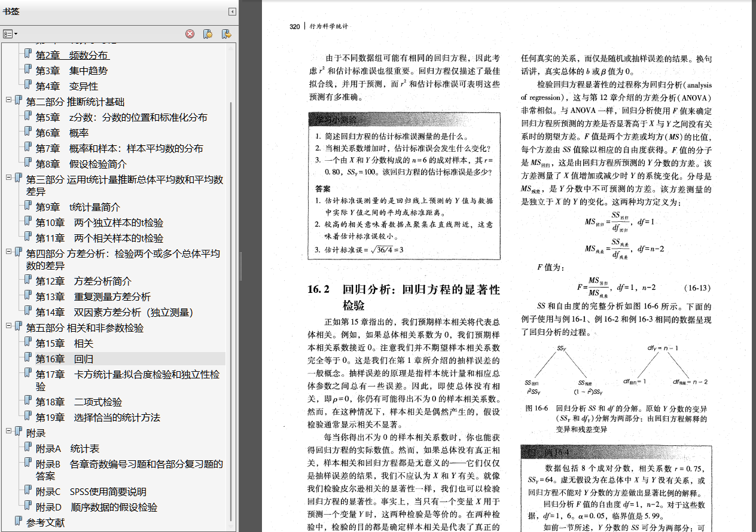Collapse the 第四部分 方差分析 tree node
756x532 pixels.
tap(9, 252)
